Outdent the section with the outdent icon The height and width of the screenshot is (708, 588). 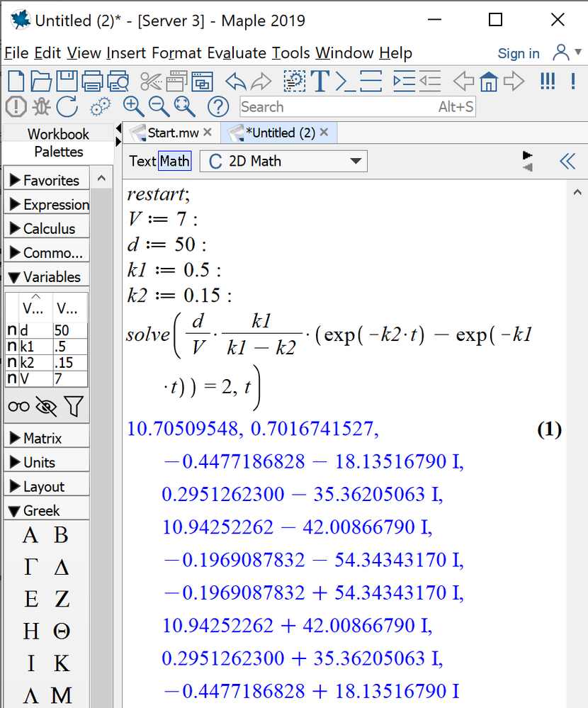tap(429, 82)
